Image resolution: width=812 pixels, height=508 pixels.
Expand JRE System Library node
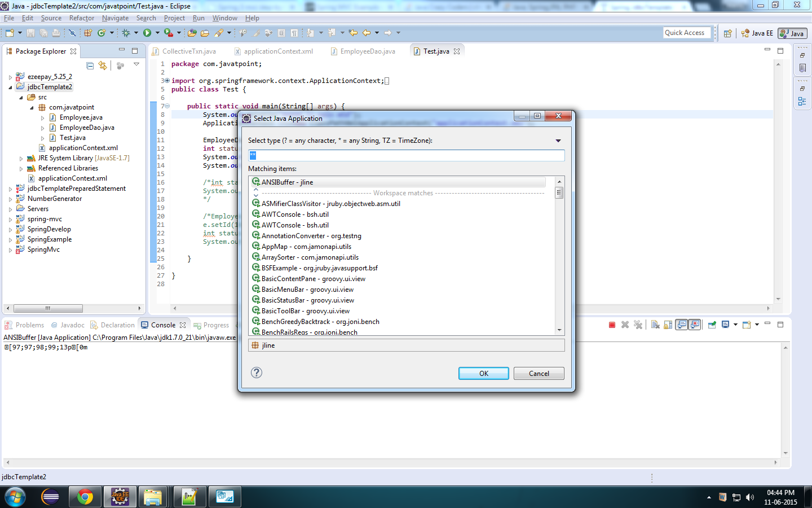(x=21, y=158)
